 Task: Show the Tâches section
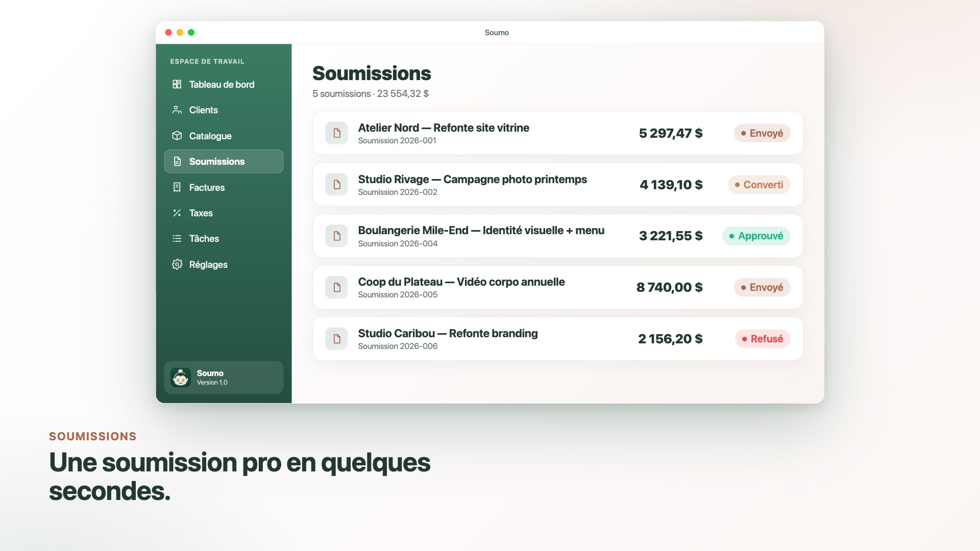coord(224,238)
